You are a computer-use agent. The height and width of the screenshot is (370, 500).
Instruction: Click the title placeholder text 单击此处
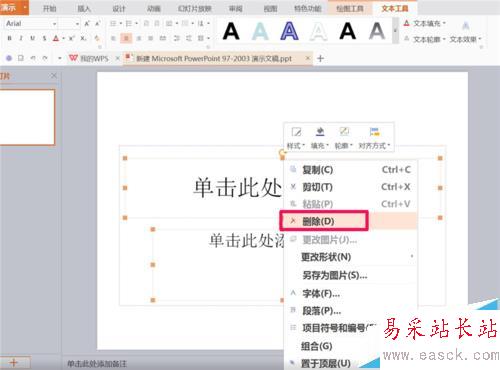[237, 187]
